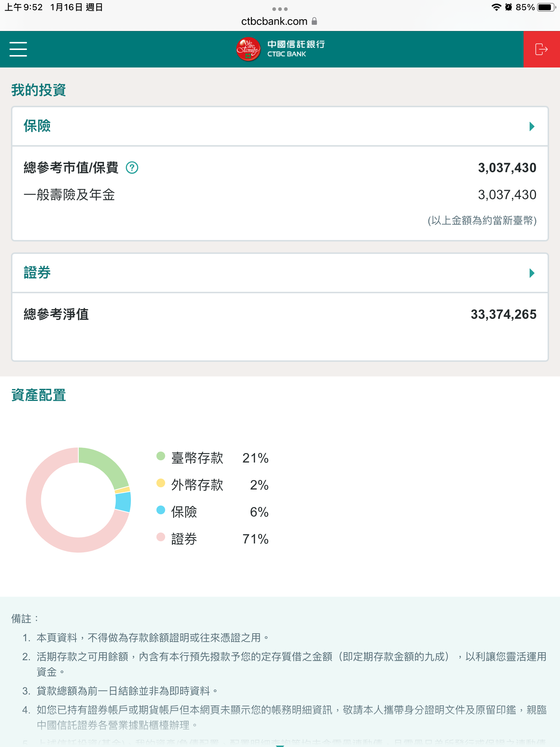Image resolution: width=560 pixels, height=747 pixels.
Task: Tap the three dots above address bar
Action: click(280, 9)
